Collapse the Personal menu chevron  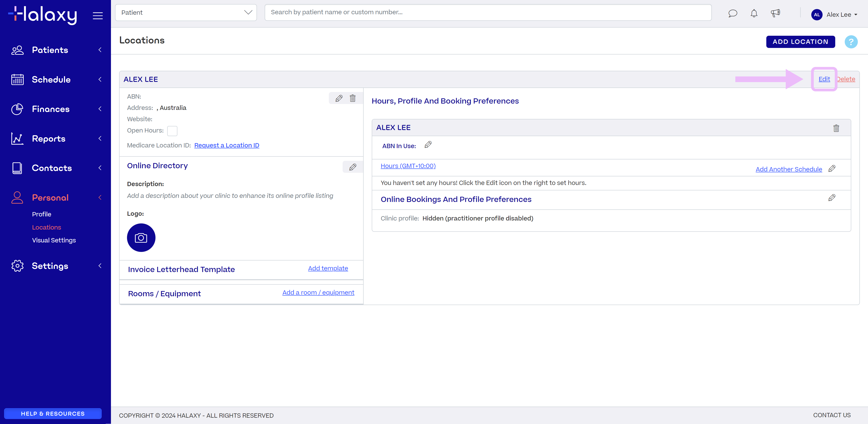coord(100,197)
